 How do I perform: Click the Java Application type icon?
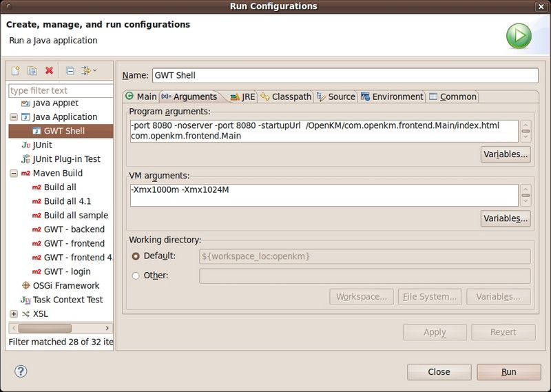[25, 116]
